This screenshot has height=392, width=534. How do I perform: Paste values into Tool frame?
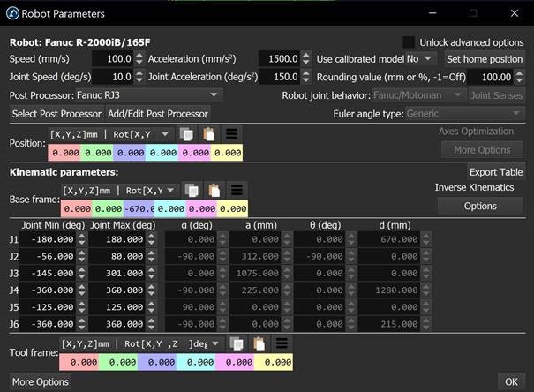(x=260, y=343)
